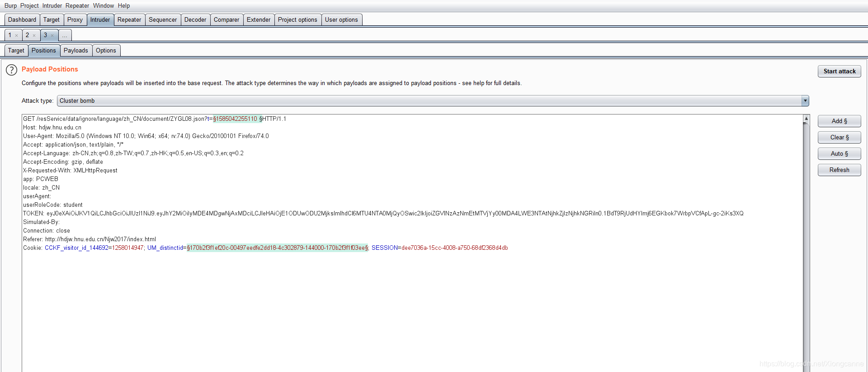Image resolution: width=868 pixels, height=372 pixels.
Task: Switch to the Comparer tab
Action: [x=226, y=20]
